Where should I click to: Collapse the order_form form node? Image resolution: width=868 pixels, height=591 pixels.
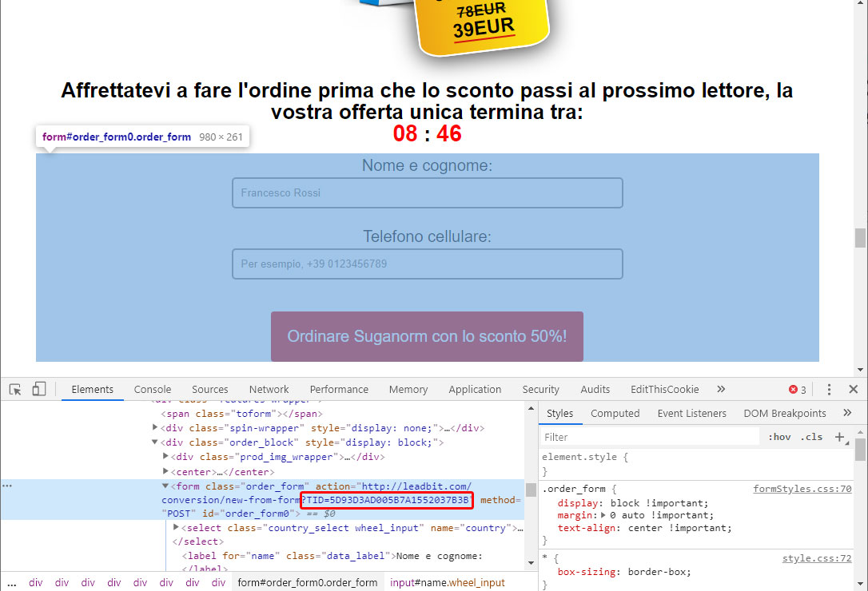pos(165,486)
